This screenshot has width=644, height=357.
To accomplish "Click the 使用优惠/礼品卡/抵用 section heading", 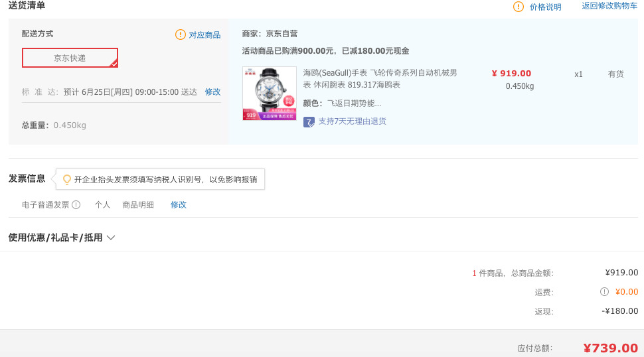I will pos(55,238).
